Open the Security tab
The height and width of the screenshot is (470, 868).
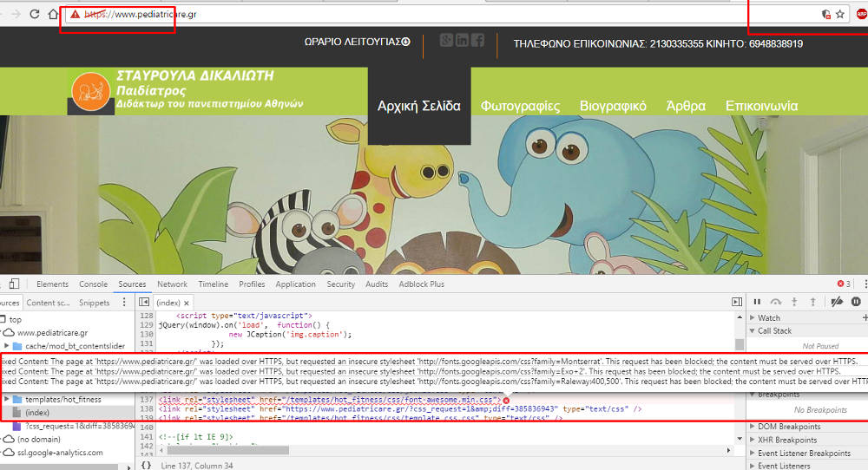coord(340,284)
